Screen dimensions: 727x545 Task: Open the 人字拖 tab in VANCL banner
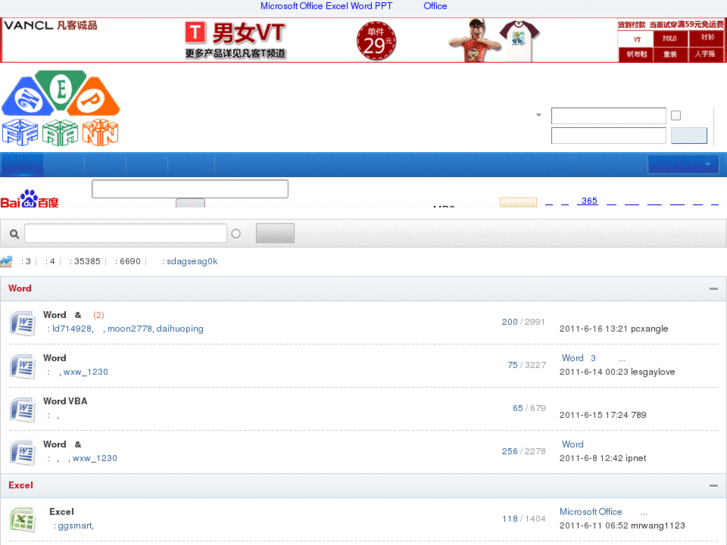point(707,54)
